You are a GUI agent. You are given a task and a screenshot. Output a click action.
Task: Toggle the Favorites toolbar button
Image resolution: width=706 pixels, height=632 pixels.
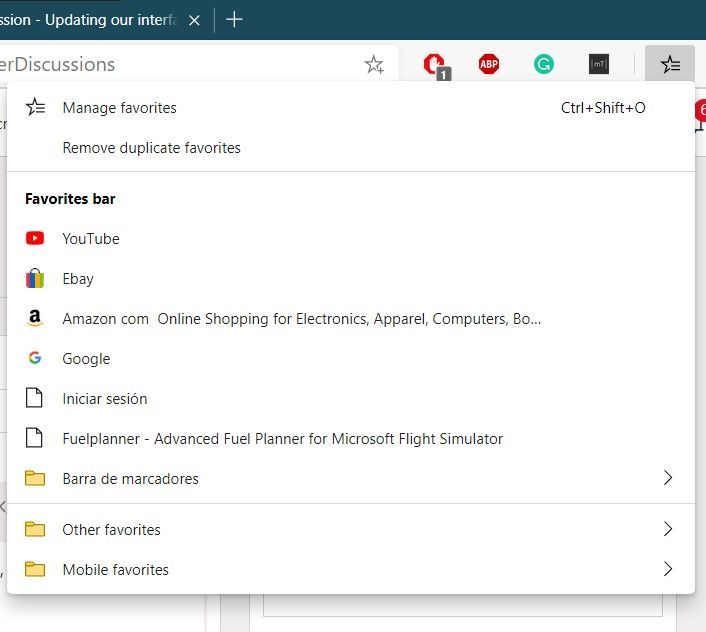coord(670,64)
